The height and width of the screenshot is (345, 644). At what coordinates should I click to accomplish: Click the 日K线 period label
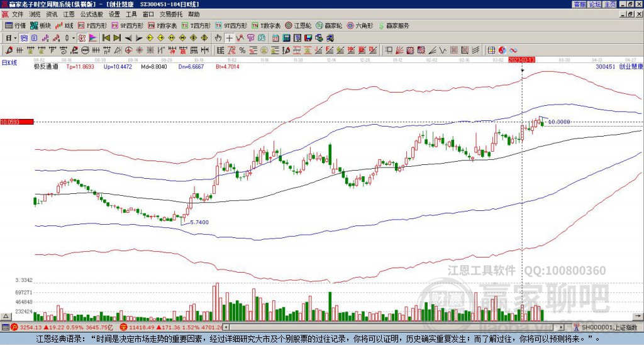tap(9, 62)
